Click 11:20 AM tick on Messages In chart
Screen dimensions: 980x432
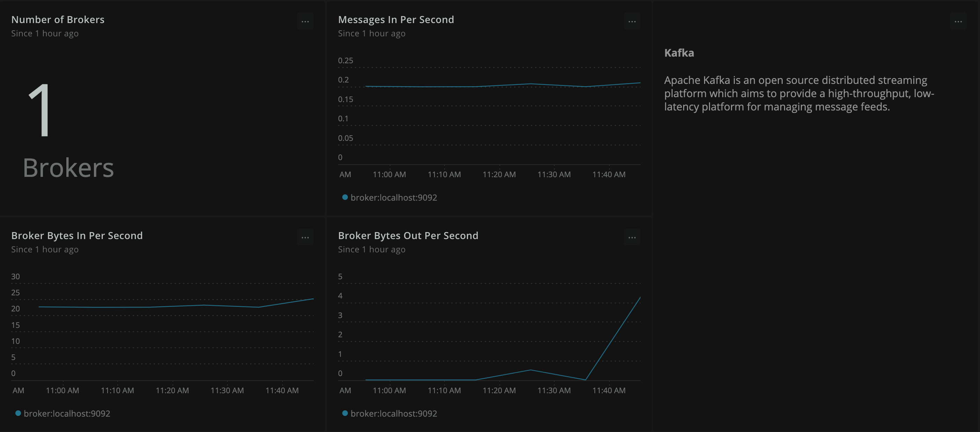tap(499, 174)
